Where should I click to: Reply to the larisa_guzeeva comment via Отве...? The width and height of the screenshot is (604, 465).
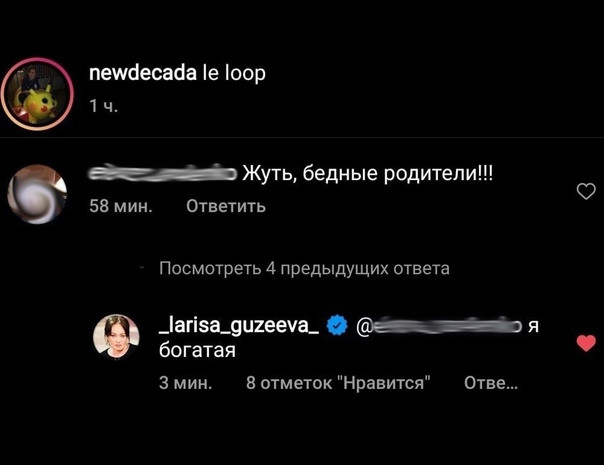(491, 383)
